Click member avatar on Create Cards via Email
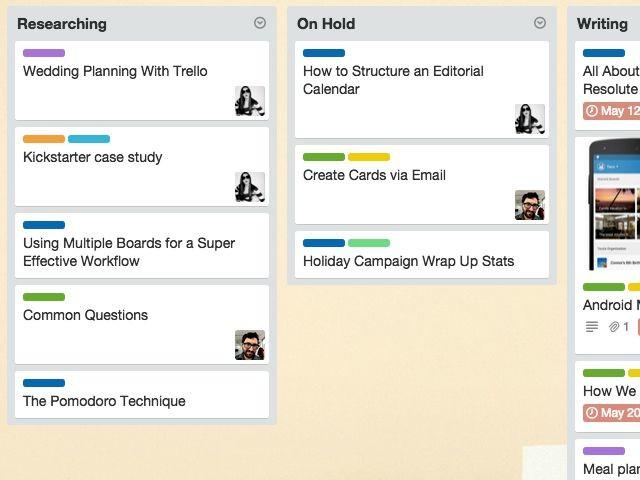The image size is (640, 480). (x=530, y=205)
